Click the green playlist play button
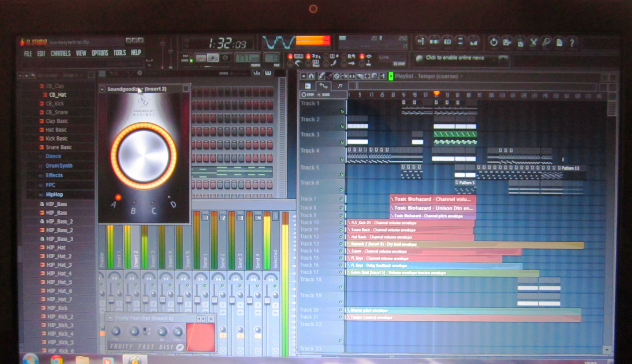The image size is (632, 364). 390,76
